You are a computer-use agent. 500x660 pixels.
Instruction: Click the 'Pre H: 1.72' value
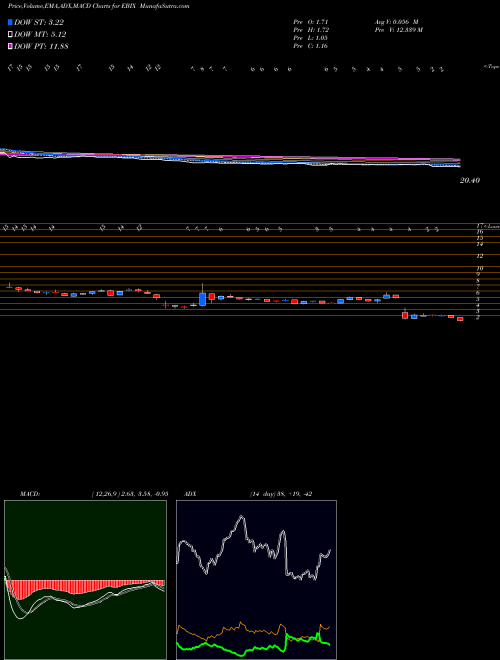tap(311, 30)
